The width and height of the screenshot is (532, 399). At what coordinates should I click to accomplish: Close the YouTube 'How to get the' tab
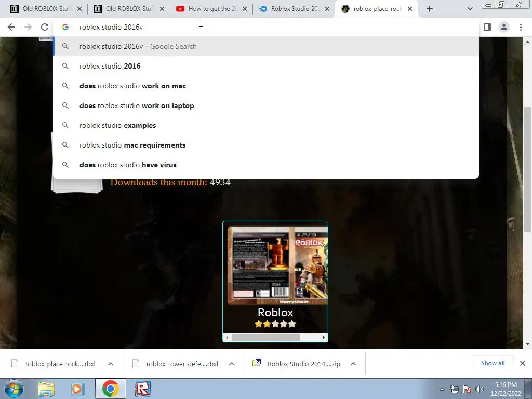[x=245, y=9]
